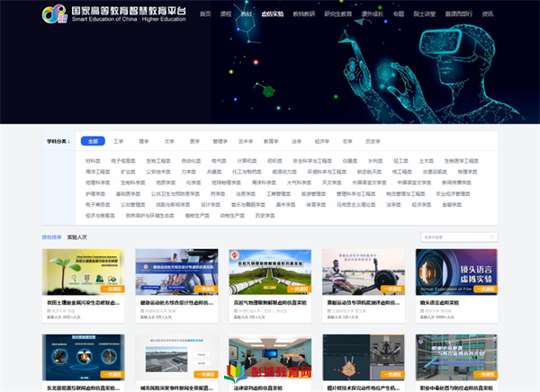Viewport: 540px width, 392px height.
Task: Choose the 化学类 sub-category
Action: click(x=193, y=183)
